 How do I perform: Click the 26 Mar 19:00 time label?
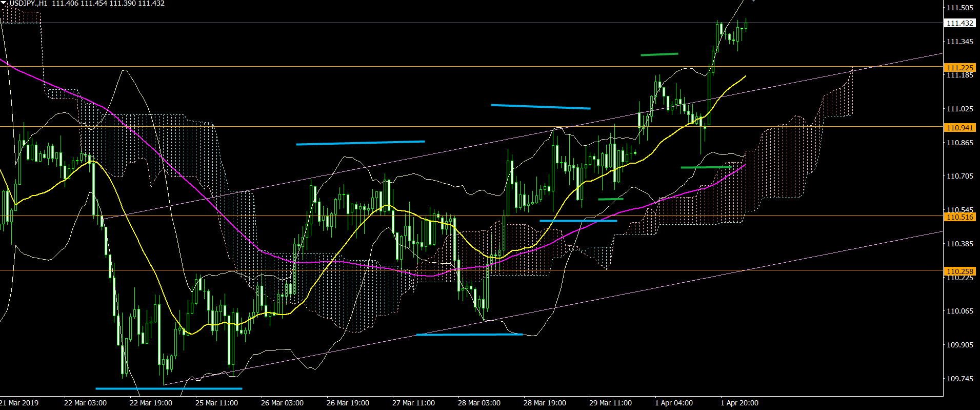click(x=348, y=403)
